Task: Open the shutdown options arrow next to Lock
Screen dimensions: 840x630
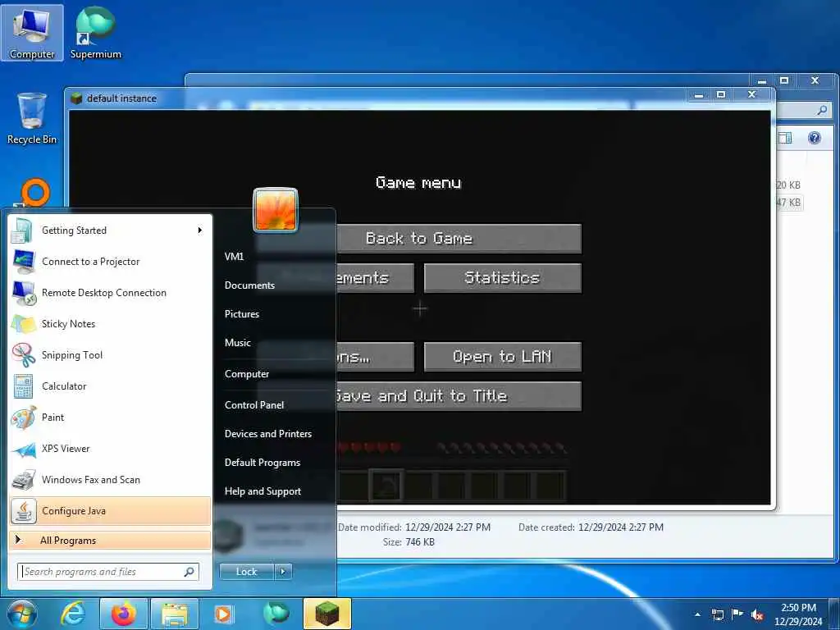Action: coord(283,572)
